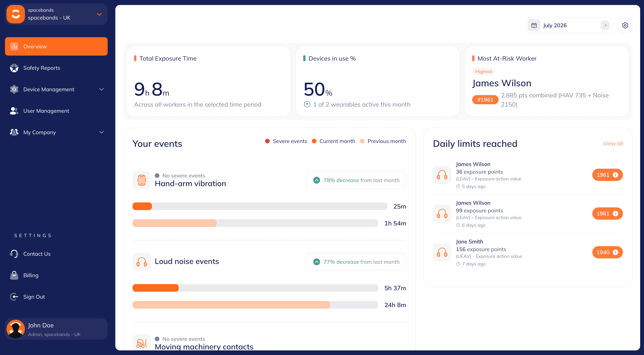
Task: Open 1961 badge for 36 exposure points
Action: [607, 175]
